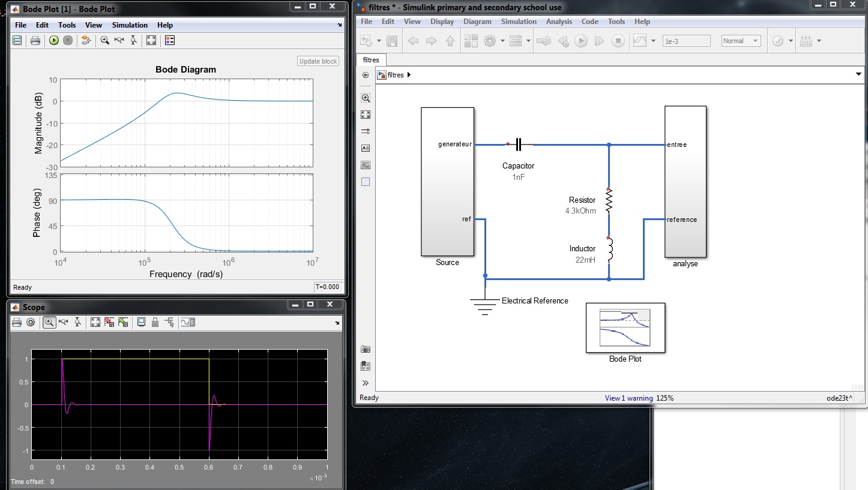The image size is (868, 490).
Task: Select the filtres model tab
Action: pyautogui.click(x=371, y=60)
